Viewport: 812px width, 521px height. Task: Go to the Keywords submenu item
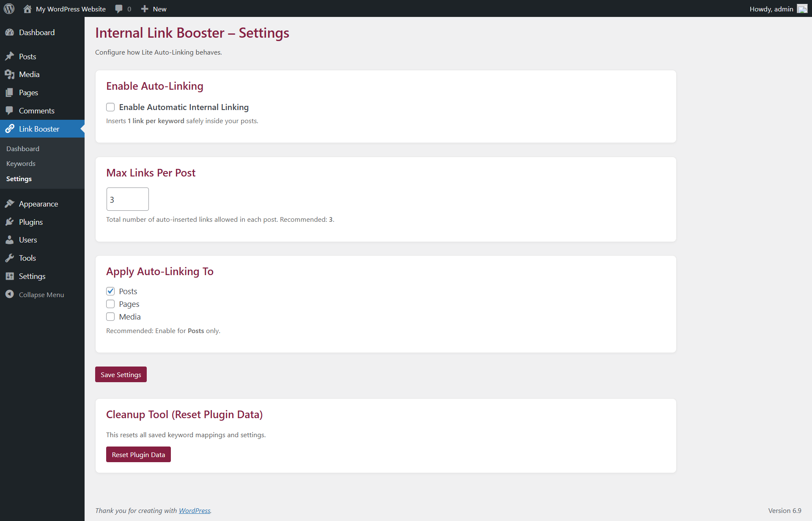pos(21,163)
